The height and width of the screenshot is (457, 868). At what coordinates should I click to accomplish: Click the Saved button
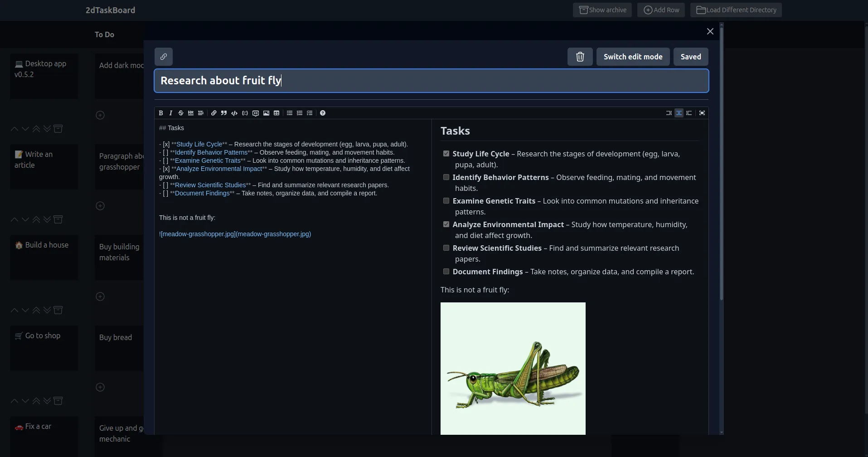point(691,57)
